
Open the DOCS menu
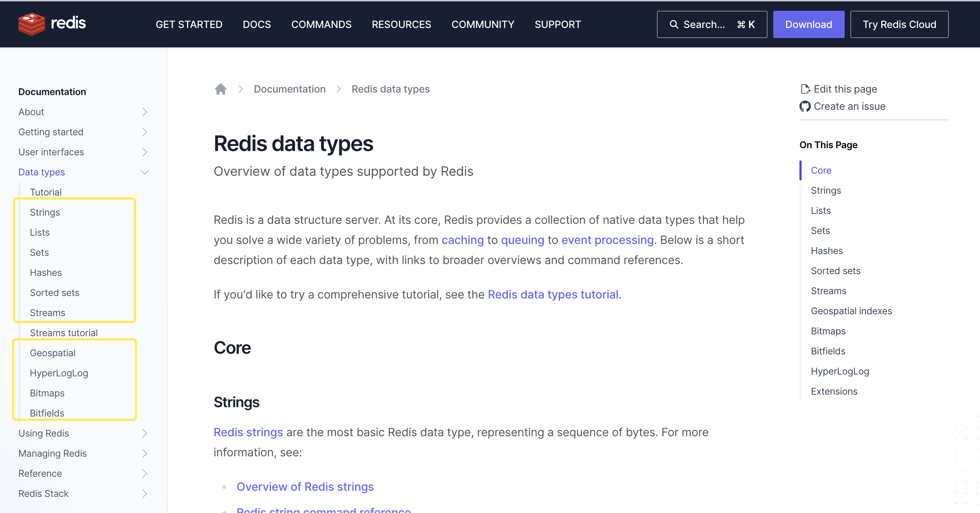point(257,24)
